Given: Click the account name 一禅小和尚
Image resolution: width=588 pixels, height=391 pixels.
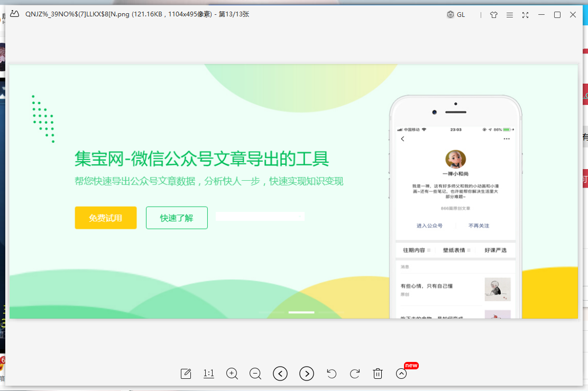Looking at the screenshot, I should pyautogui.click(x=456, y=174).
